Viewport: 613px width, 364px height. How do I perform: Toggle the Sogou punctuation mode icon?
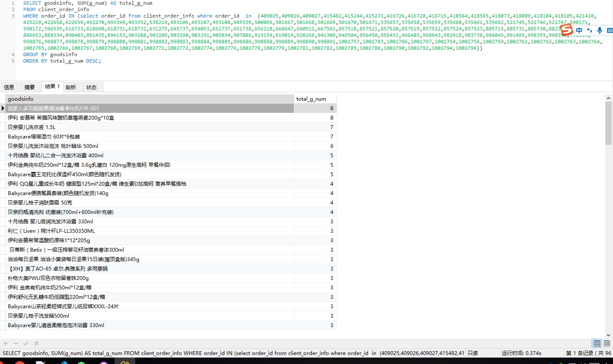point(589,30)
